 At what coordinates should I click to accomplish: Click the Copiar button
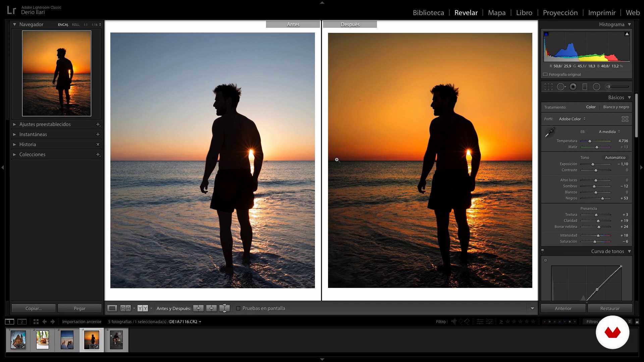pyautogui.click(x=34, y=308)
